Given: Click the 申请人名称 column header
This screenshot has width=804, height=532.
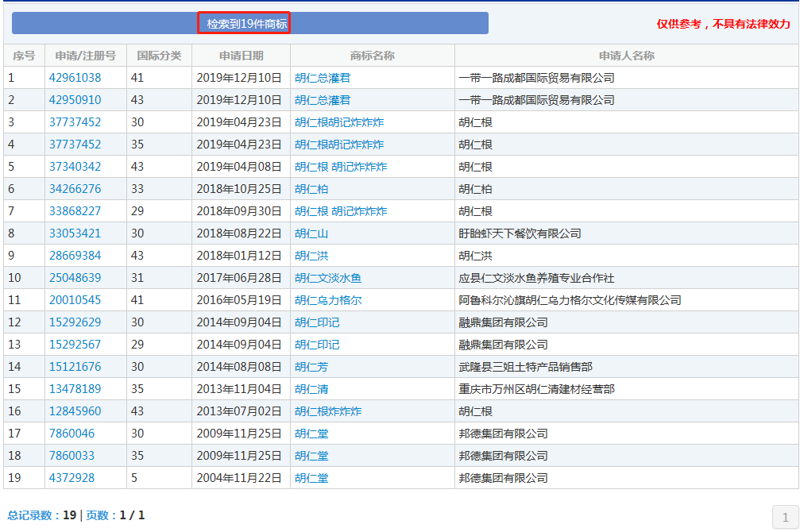Looking at the screenshot, I should [626, 56].
